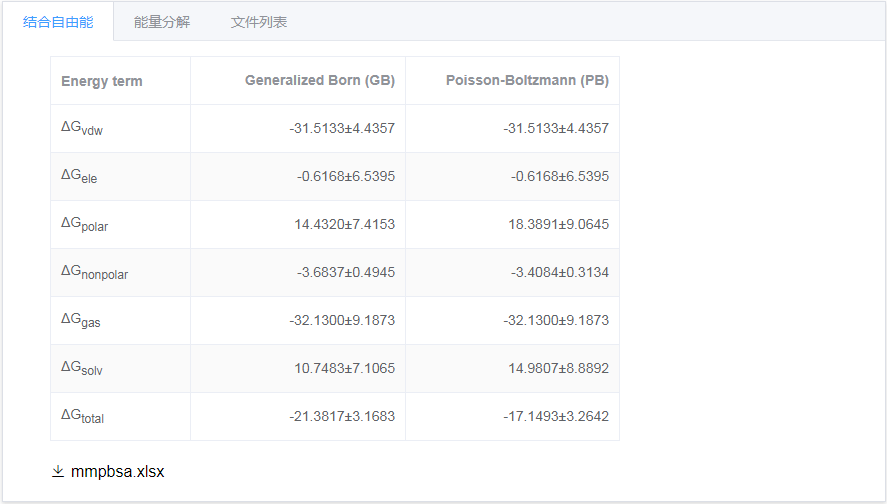Select GB polar value 14.4320±7.4153
This screenshot has width=887, height=504.
coord(345,224)
